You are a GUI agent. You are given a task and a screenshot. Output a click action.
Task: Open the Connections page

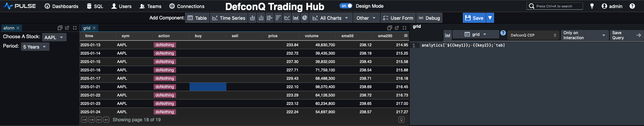[187, 6]
